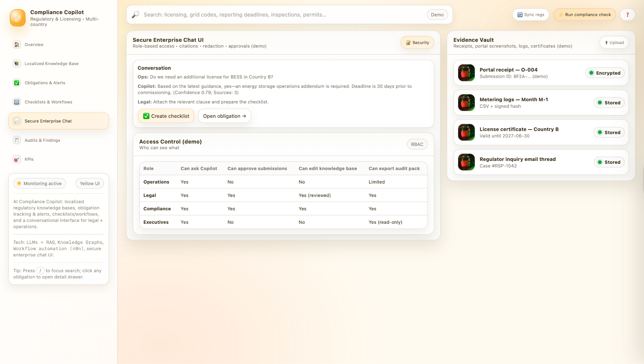The height and width of the screenshot is (364, 644).
Task: Toggle the Yellow UI theme pill
Action: [90, 184]
